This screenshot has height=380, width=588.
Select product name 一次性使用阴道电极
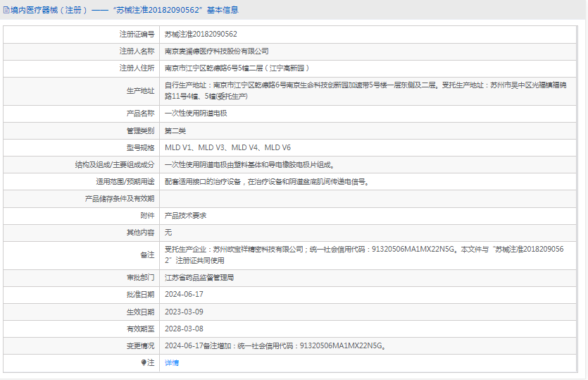click(x=196, y=113)
